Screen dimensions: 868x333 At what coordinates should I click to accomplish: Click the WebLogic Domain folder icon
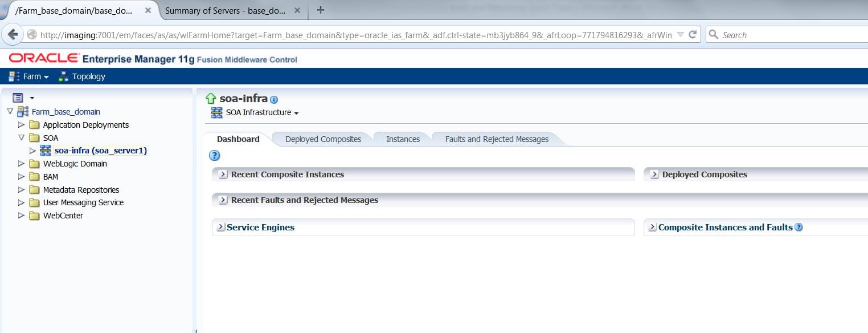(34, 164)
